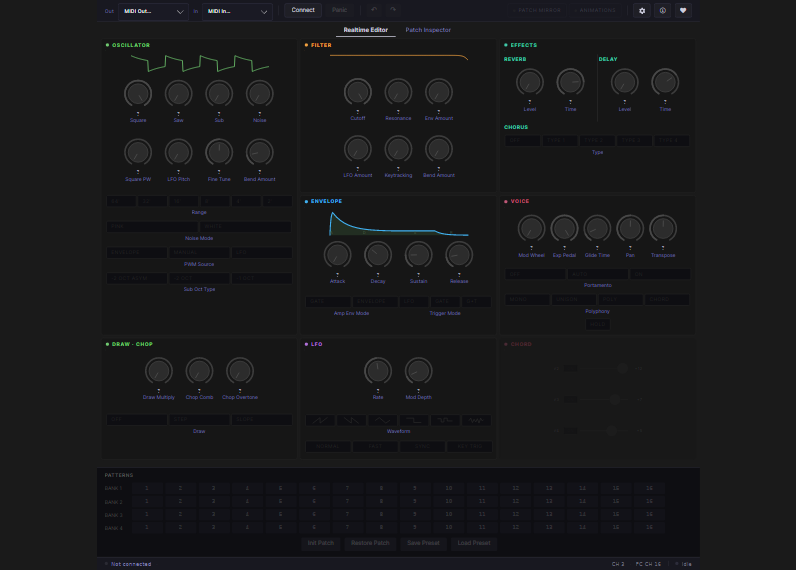Click the Oscillator Noise level knob
The width and height of the screenshot is (796, 570).
click(259, 94)
